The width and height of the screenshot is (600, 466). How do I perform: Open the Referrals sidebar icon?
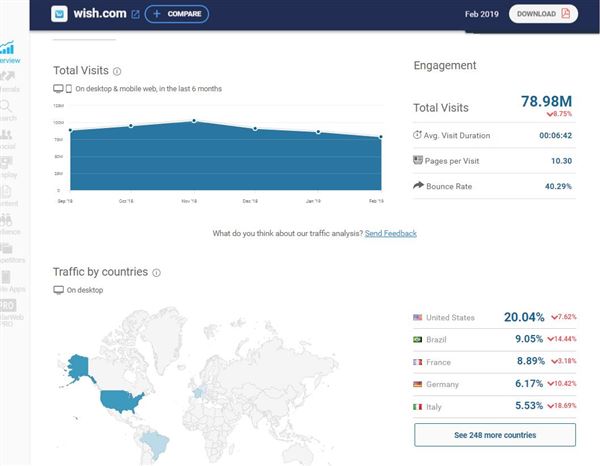(x=8, y=81)
